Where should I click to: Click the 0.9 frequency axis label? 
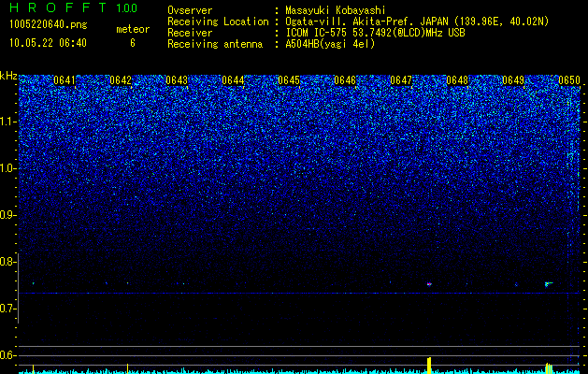pos(7,215)
